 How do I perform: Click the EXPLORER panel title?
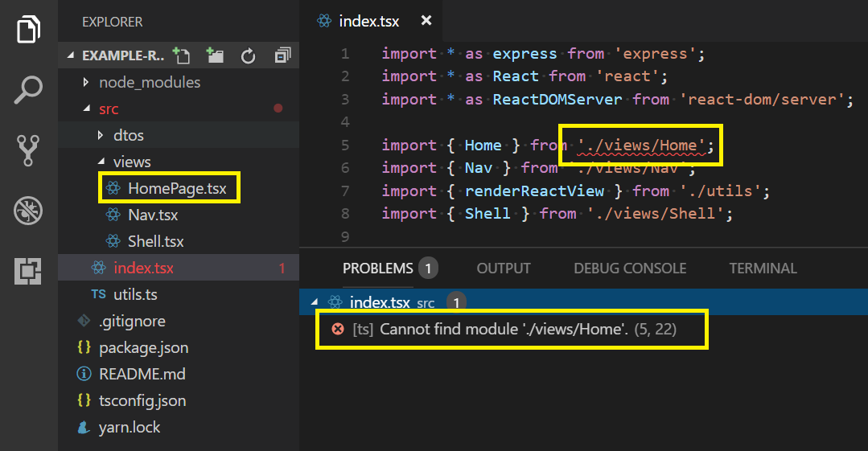[x=113, y=23]
